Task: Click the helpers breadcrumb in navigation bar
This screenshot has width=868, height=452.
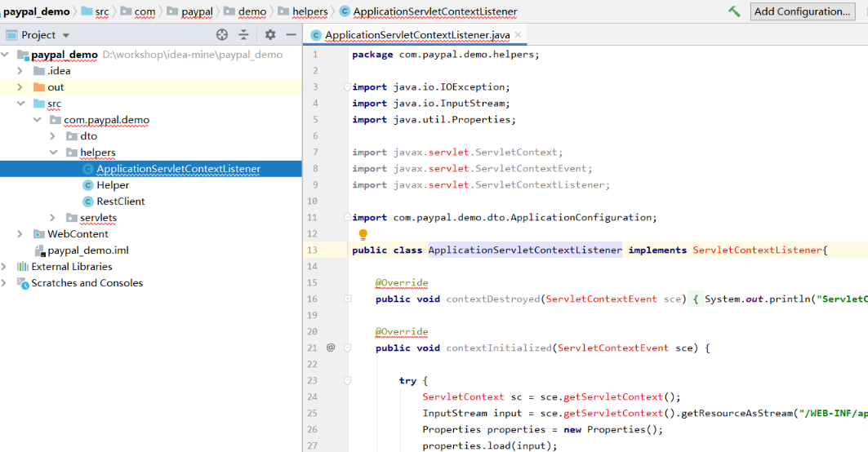Action: click(309, 11)
